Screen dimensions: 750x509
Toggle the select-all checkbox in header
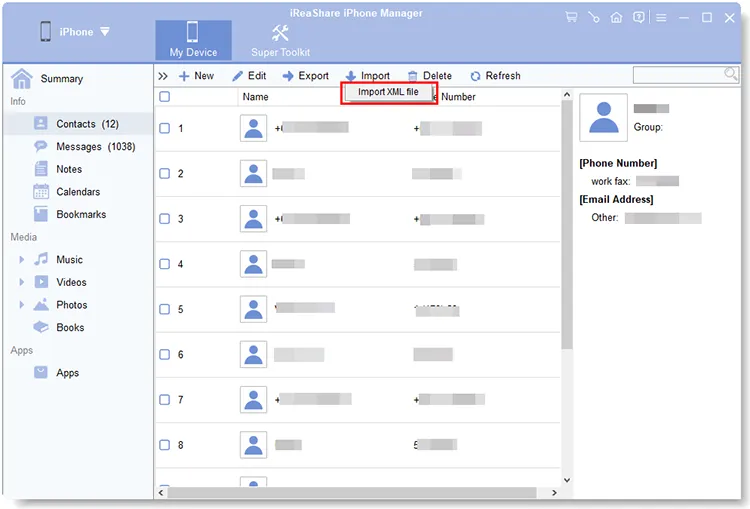(x=165, y=97)
